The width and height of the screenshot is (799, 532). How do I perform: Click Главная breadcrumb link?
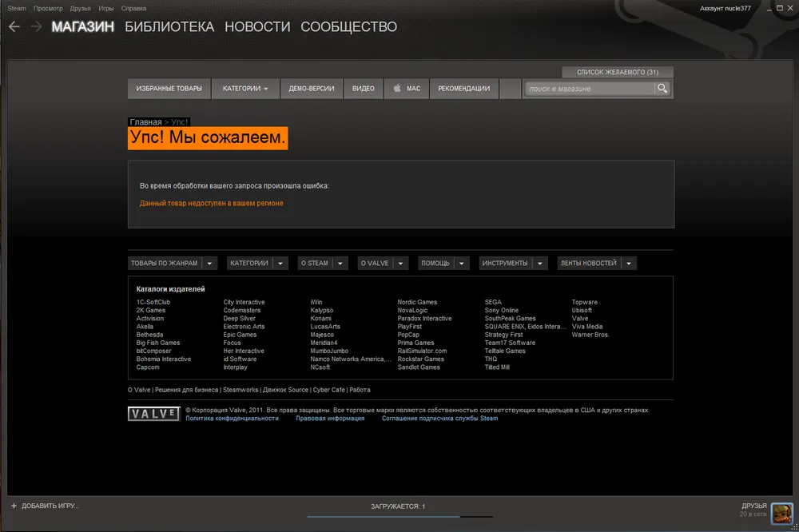coord(145,121)
